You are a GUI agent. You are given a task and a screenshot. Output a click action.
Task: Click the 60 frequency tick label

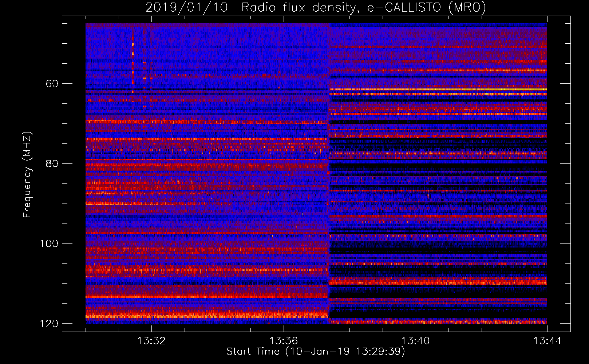point(52,84)
